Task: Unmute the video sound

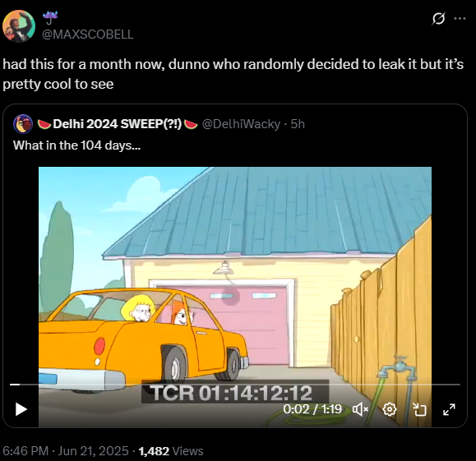Action: click(360, 409)
